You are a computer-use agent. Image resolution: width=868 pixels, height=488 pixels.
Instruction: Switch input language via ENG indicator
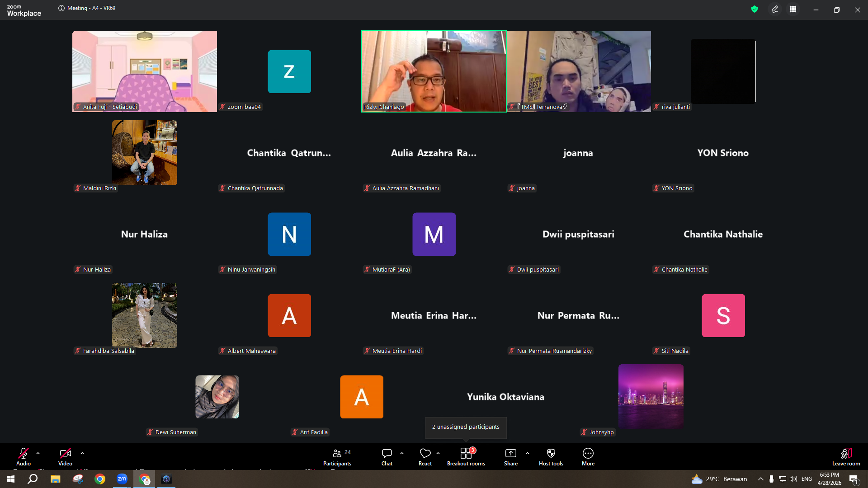click(x=807, y=479)
